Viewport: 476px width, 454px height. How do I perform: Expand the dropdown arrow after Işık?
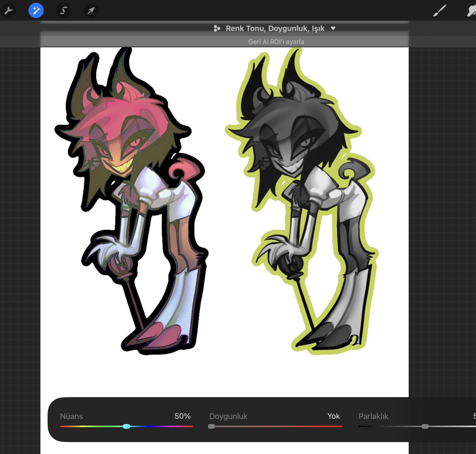pyautogui.click(x=333, y=28)
